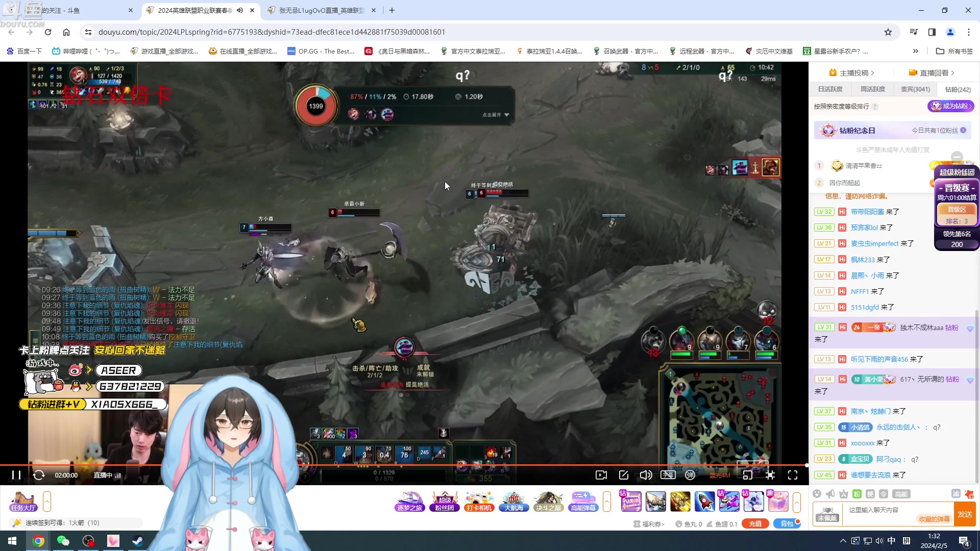Open 逐梦之旅 activity icon
The image size is (980, 551).
pyautogui.click(x=410, y=502)
